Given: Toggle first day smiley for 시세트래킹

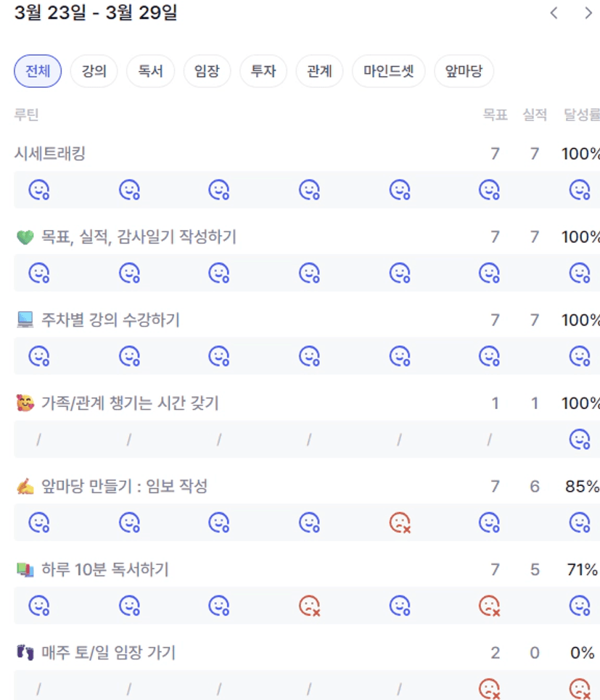Looking at the screenshot, I should tap(39, 190).
